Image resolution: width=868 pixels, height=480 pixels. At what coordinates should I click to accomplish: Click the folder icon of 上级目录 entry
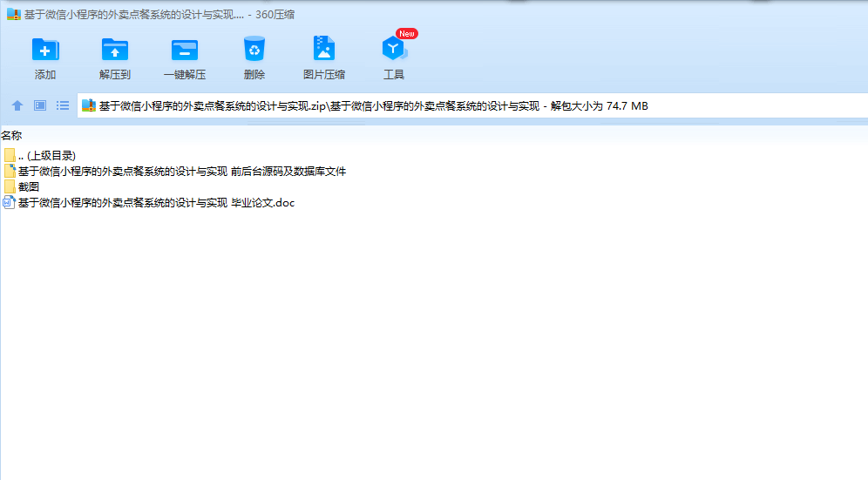tap(10, 156)
